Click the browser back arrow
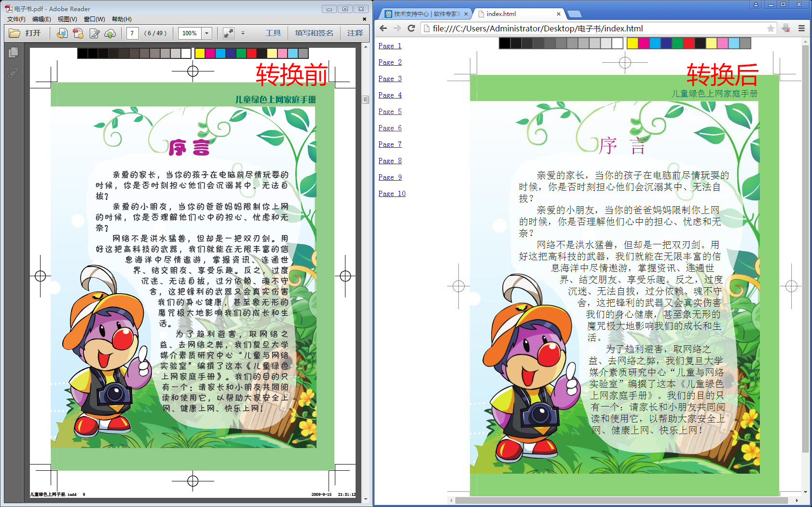 point(384,28)
